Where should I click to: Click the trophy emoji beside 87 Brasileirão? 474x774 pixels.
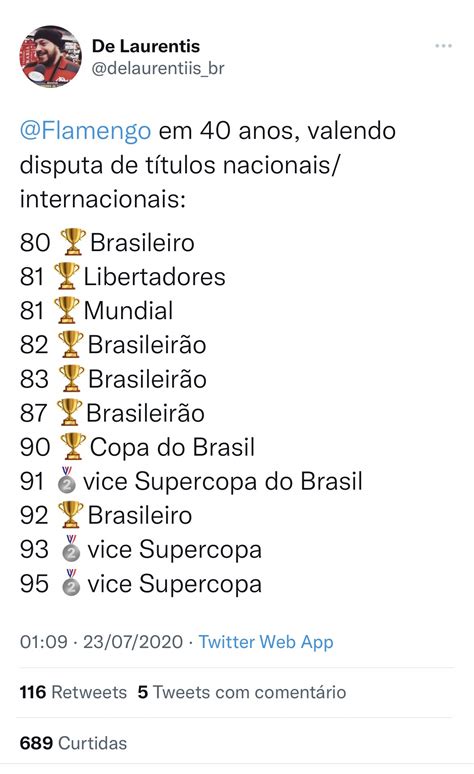pos(69,412)
